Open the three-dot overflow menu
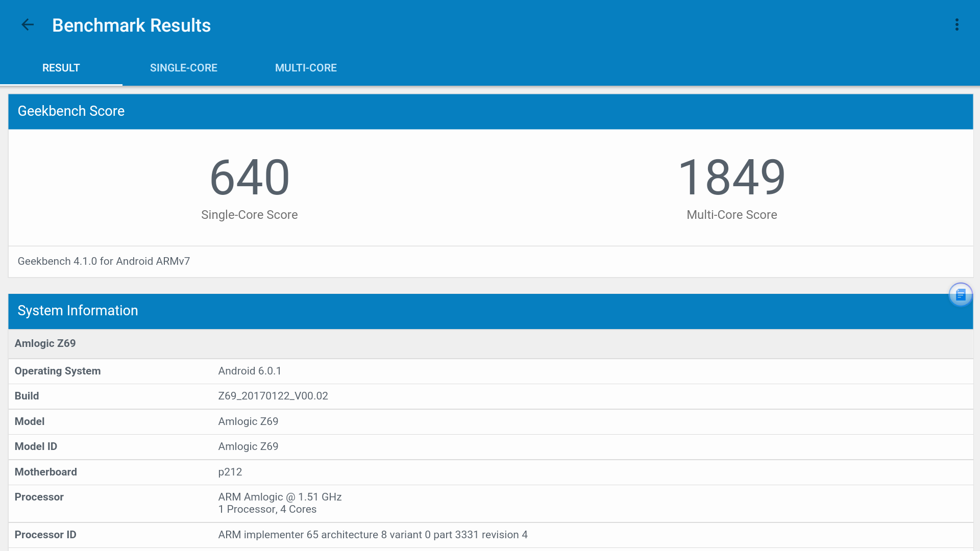 tap(957, 24)
